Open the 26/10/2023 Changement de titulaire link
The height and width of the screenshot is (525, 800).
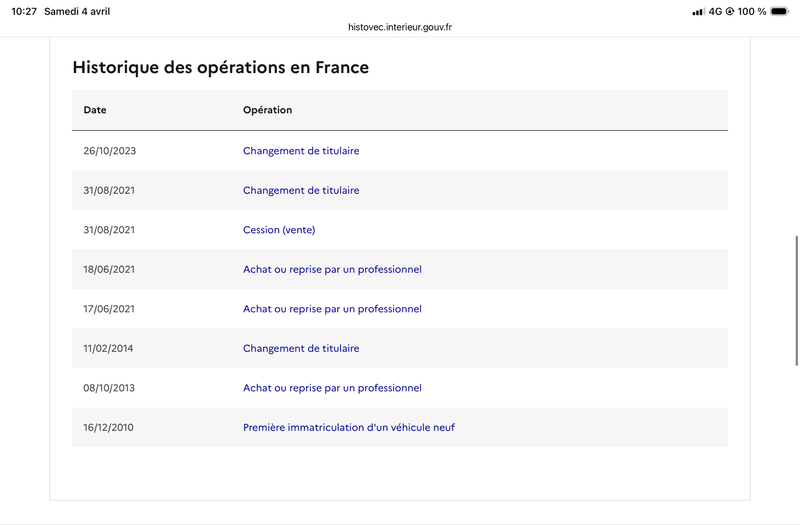coord(301,151)
